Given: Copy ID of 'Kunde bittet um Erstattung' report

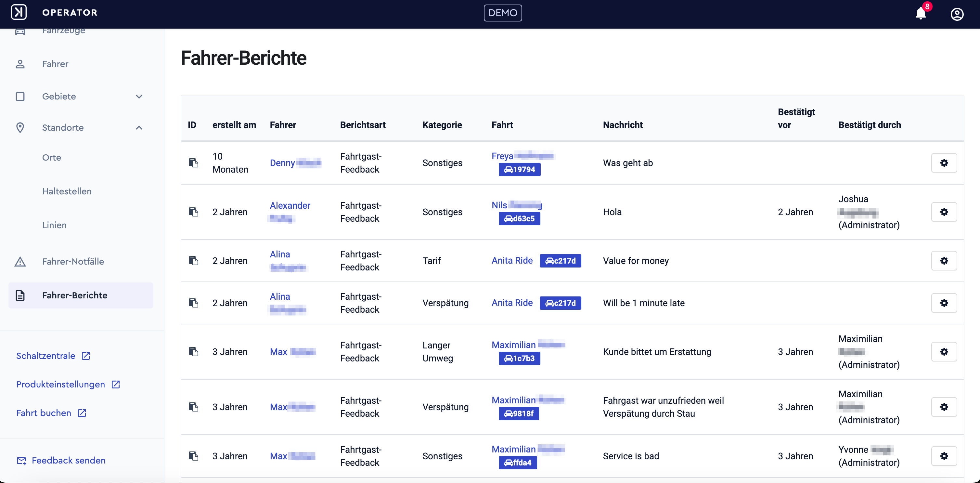Looking at the screenshot, I should 194,352.
